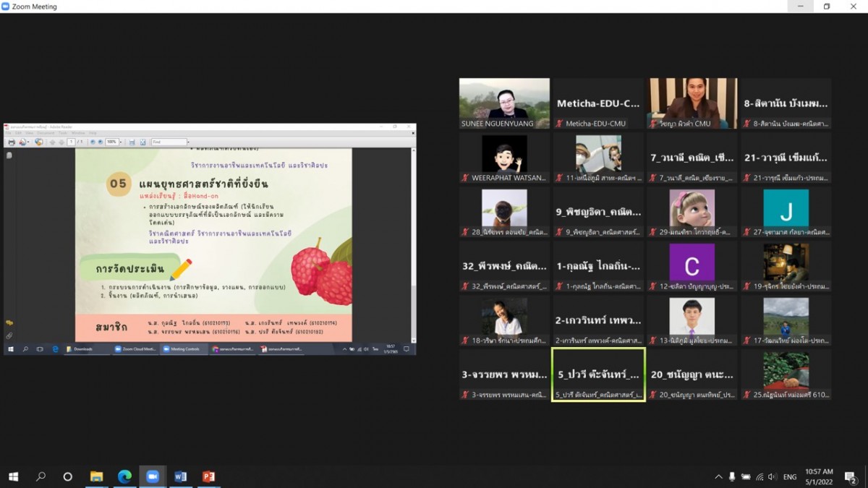
Task: Select the Meticha-EDU-CMU participant tile
Action: point(598,103)
